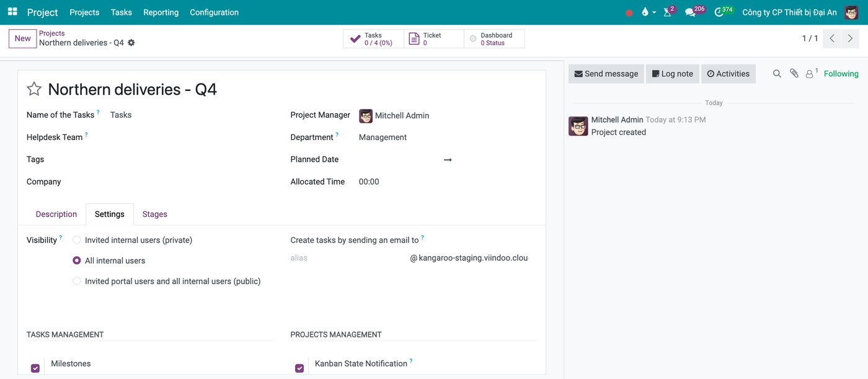Search messages with the magnifier icon
Screen dimensions: 868x379
(777, 74)
